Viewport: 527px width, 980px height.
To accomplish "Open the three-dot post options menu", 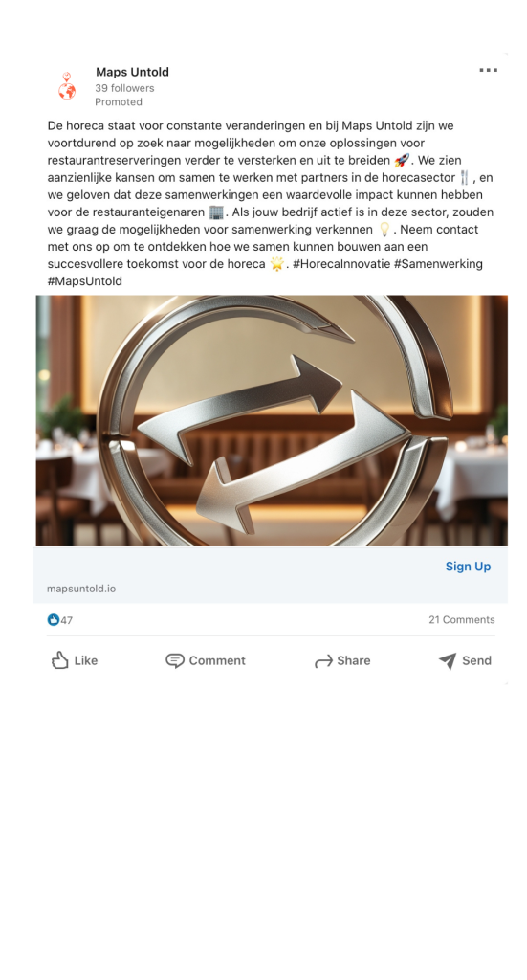I will coord(489,70).
